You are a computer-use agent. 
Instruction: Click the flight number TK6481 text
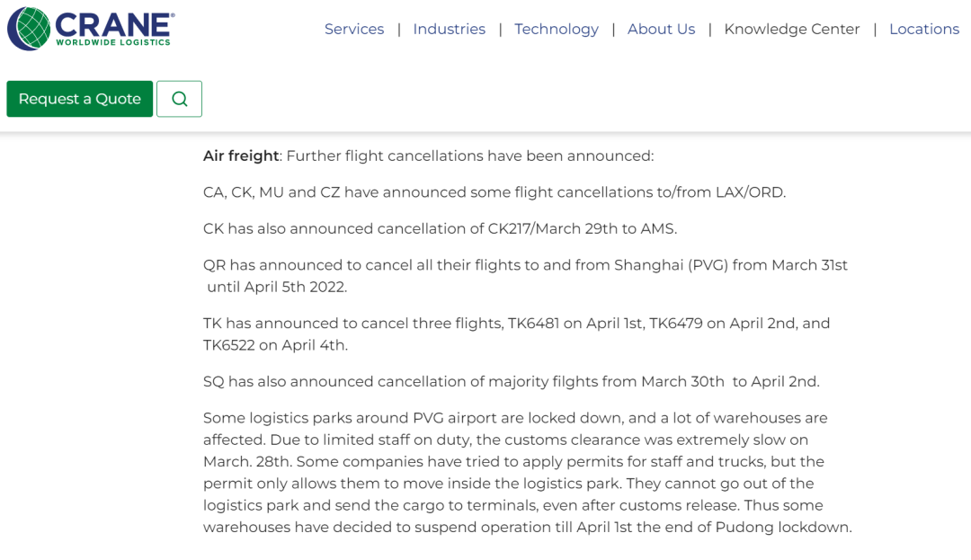pos(534,323)
